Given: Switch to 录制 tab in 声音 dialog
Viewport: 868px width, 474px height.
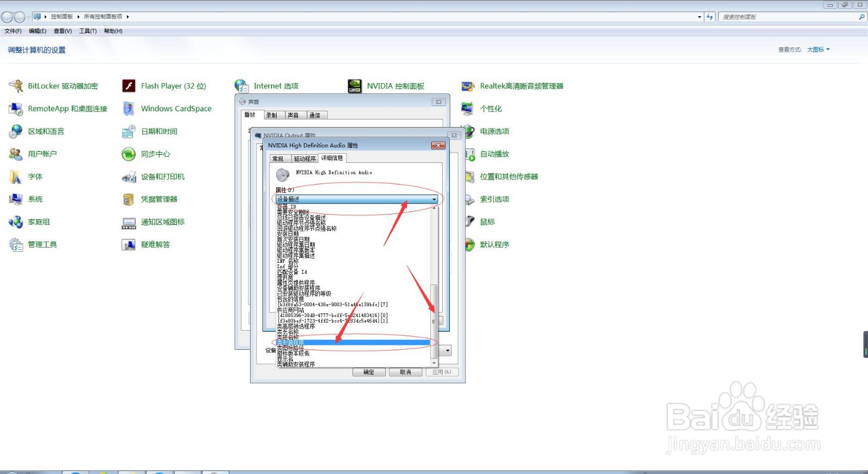Looking at the screenshot, I should tap(273, 115).
